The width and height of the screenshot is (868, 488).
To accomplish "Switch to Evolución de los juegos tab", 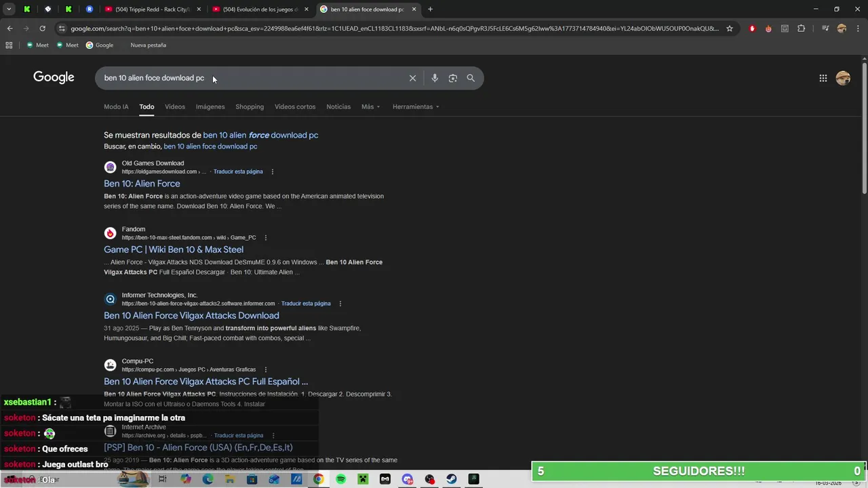I will 259,9.
